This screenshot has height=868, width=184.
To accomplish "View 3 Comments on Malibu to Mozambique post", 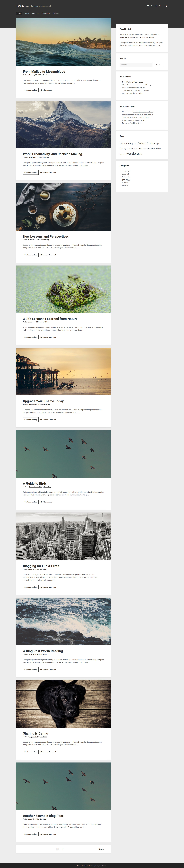I will (46, 90).
